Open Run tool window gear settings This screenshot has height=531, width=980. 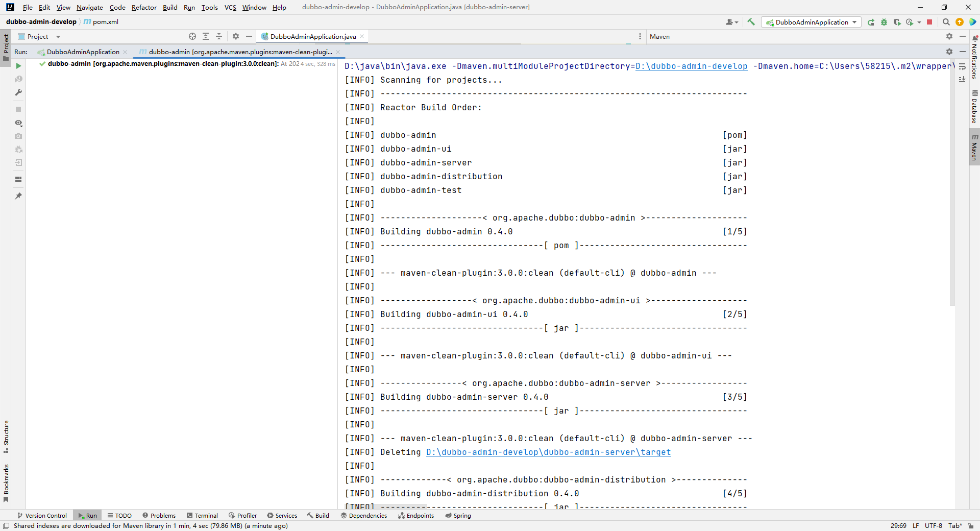949,52
